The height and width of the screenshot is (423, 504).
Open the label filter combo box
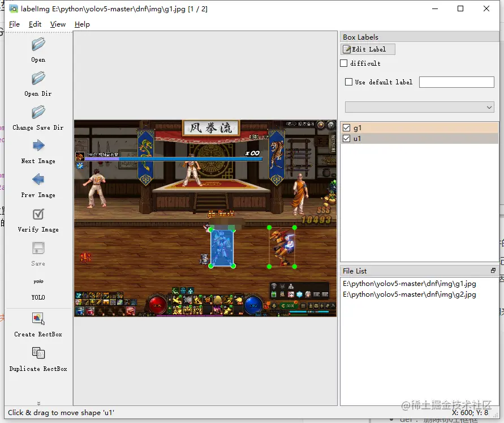coord(420,107)
